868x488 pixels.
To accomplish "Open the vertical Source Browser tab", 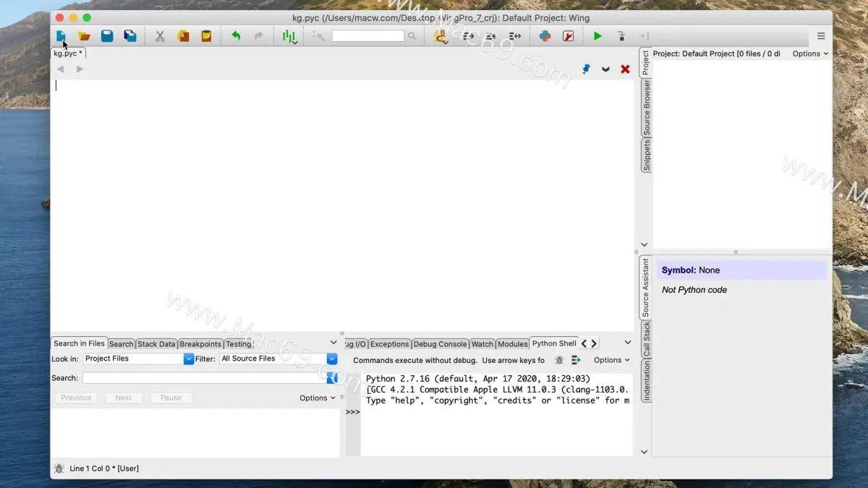I will 647,108.
